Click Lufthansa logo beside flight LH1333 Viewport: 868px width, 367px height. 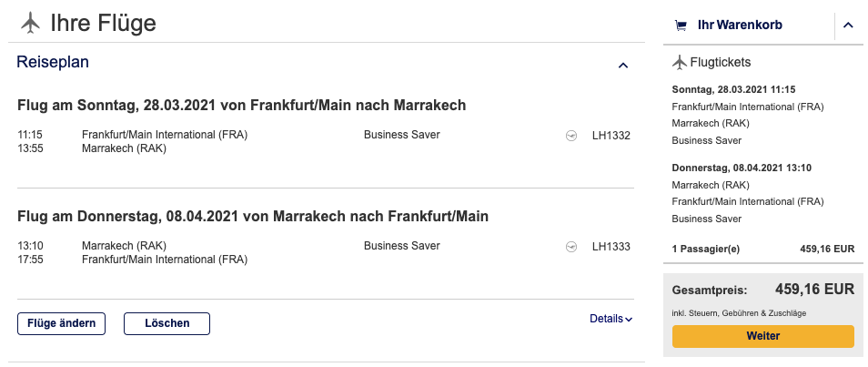click(571, 246)
